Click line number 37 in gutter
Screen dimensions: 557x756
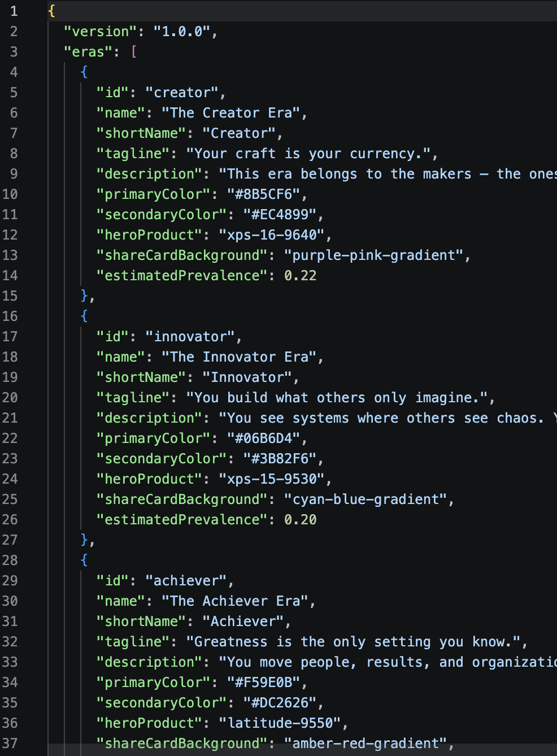(x=10, y=743)
